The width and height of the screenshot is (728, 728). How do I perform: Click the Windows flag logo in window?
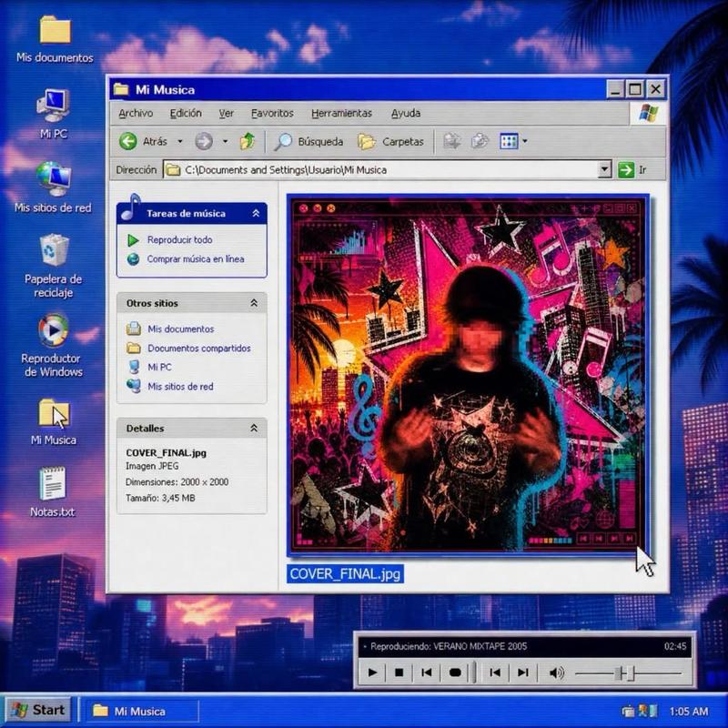coord(648,113)
